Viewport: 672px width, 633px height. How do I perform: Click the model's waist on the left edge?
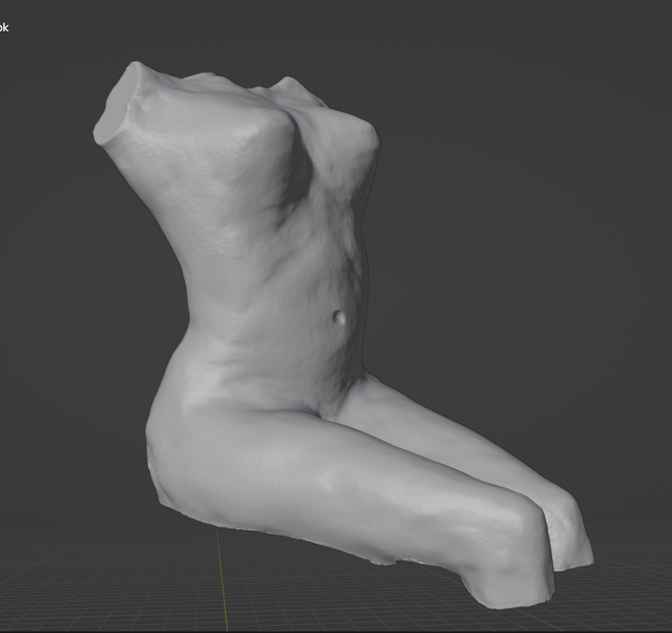click(x=189, y=306)
